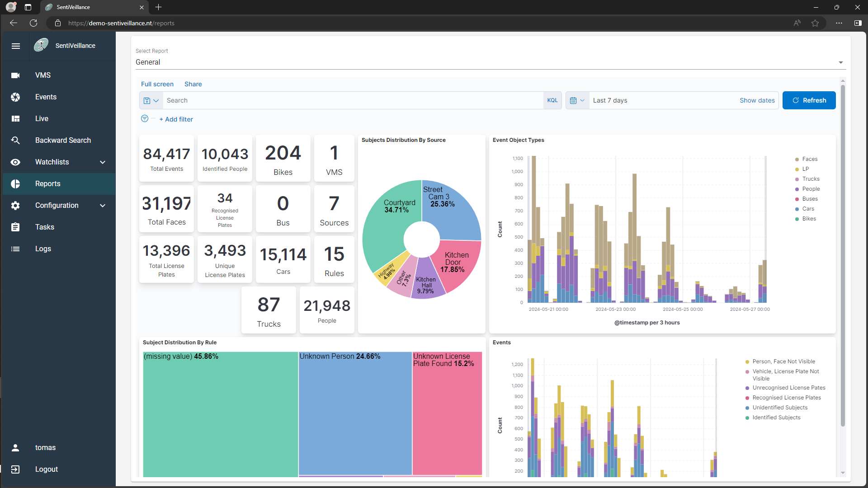Open a new browser tab
868x488 pixels.
(x=158, y=7)
